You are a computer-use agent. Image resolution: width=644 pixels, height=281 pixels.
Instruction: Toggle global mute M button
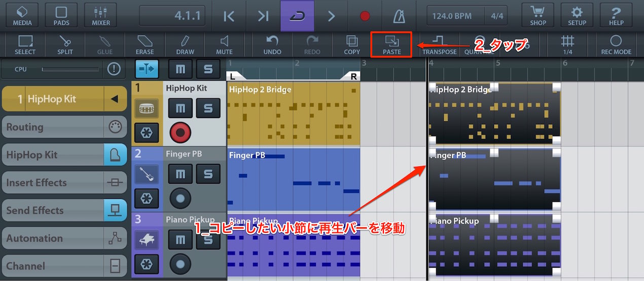(180, 69)
